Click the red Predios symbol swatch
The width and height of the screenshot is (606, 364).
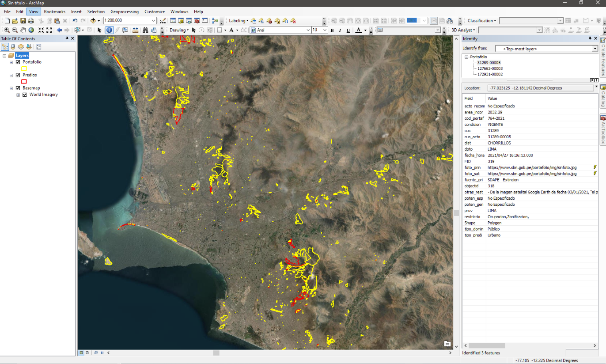tap(24, 81)
